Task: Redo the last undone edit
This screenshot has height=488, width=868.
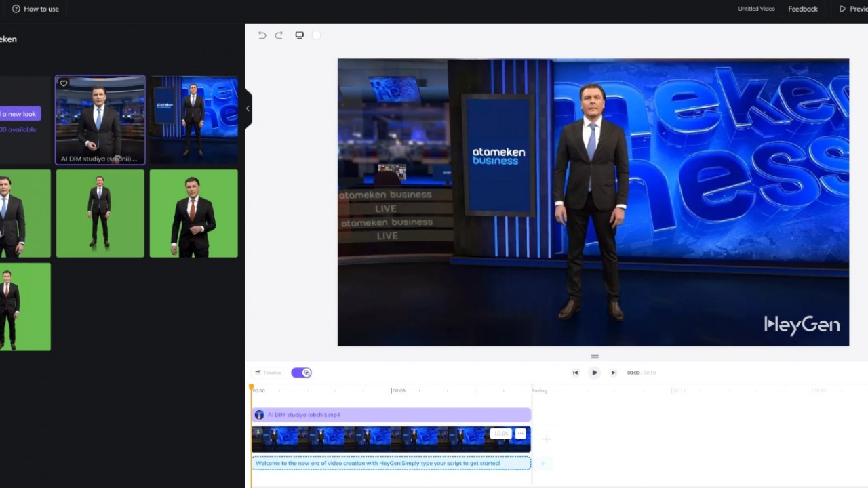Action: click(279, 35)
